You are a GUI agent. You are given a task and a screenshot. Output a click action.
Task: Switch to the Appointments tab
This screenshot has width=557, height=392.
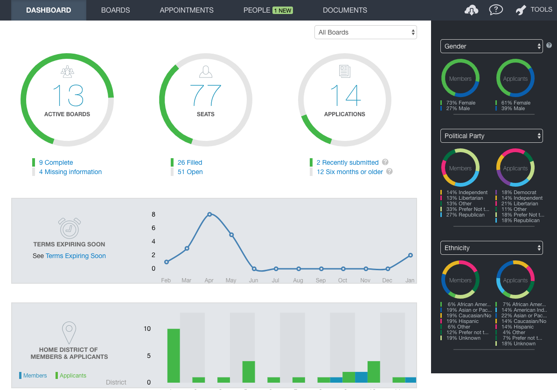[x=187, y=10]
